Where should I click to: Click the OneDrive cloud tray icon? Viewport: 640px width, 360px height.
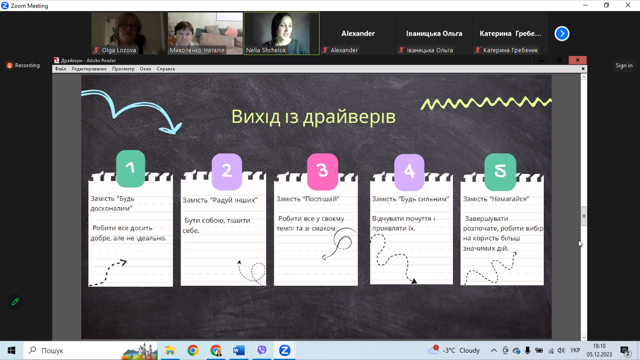(x=516, y=350)
